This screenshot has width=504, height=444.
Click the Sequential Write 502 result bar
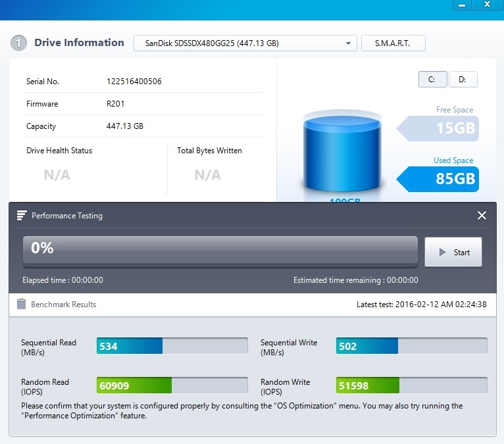[x=411, y=346]
